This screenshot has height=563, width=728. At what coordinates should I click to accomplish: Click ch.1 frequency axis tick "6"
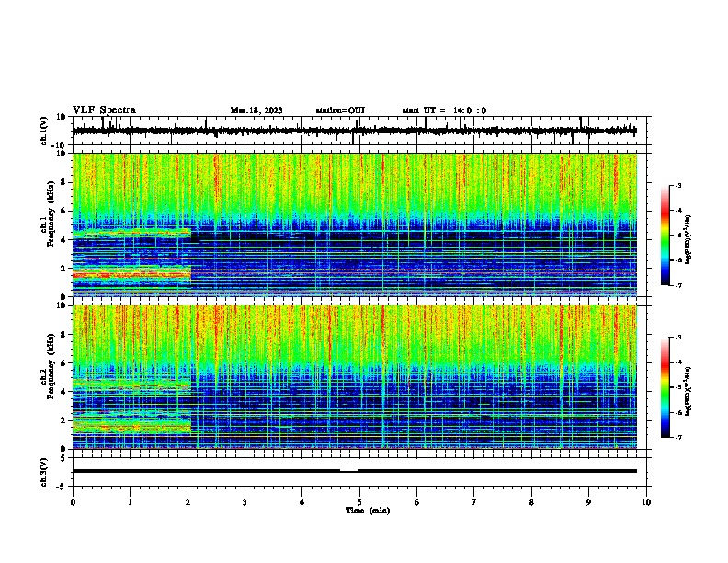click(63, 211)
